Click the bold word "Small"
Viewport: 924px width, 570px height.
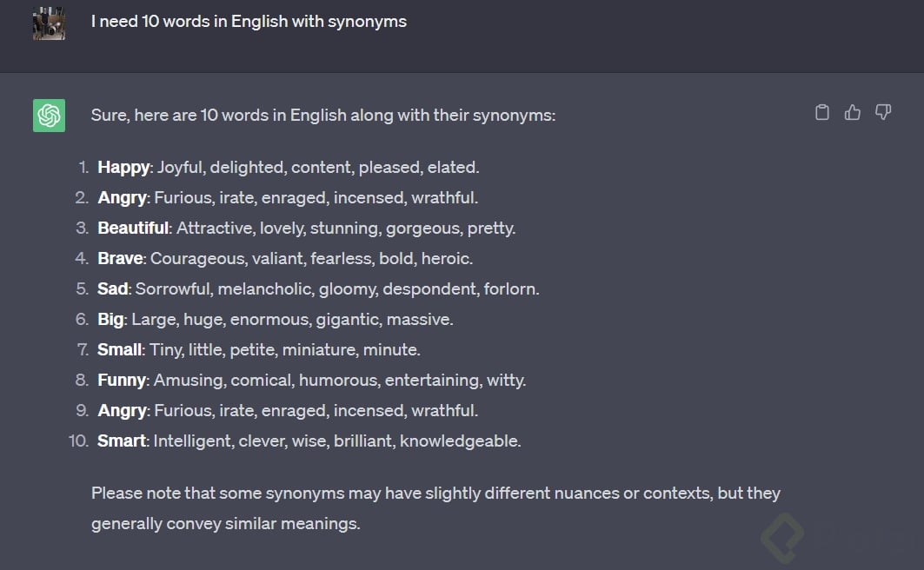click(x=120, y=349)
